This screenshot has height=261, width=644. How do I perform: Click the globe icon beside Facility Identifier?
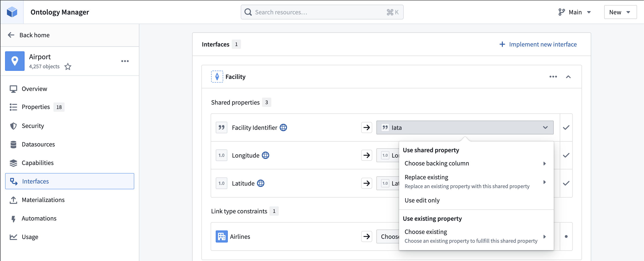(x=283, y=127)
